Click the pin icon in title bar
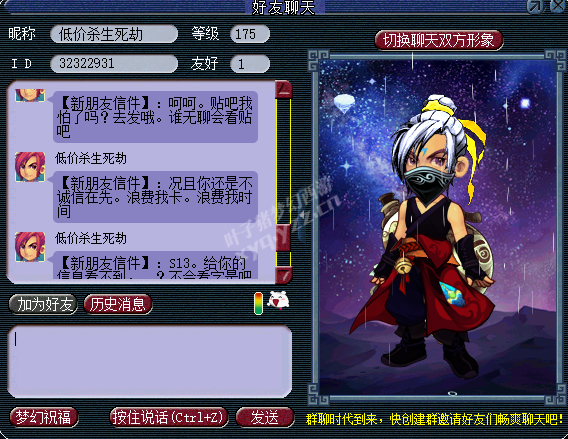The image size is (568, 439). [x=536, y=6]
